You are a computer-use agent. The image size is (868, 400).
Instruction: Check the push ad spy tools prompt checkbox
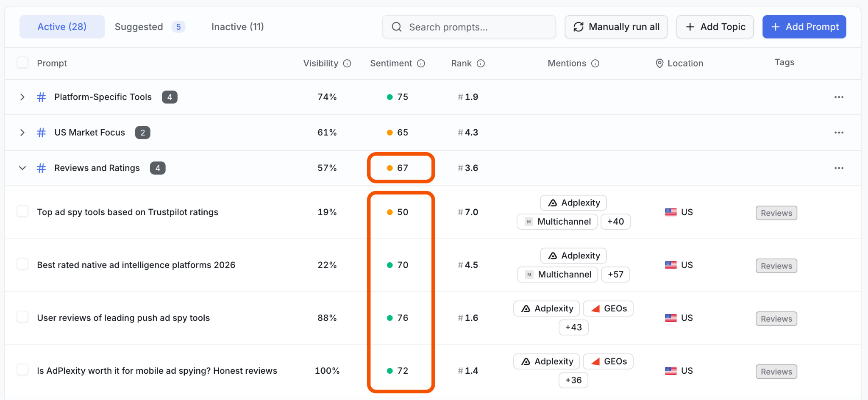22,317
